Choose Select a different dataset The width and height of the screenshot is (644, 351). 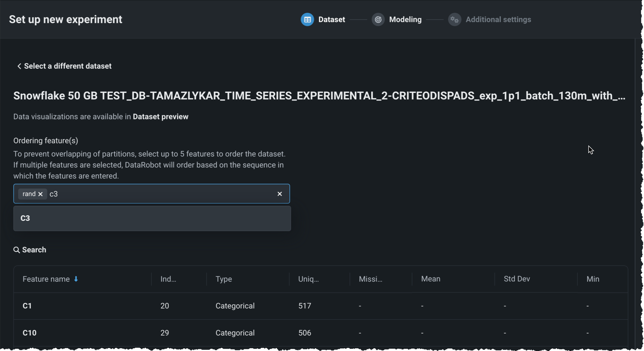click(68, 66)
